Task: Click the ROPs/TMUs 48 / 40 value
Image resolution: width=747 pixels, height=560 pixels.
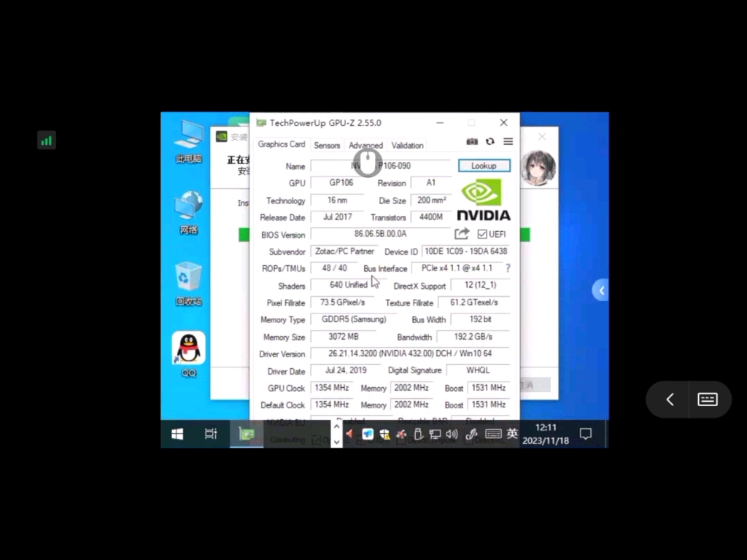Action: 334,268
